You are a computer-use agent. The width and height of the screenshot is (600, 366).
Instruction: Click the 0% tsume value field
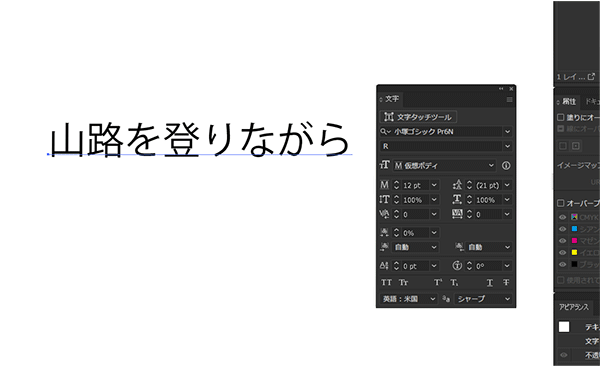click(415, 232)
